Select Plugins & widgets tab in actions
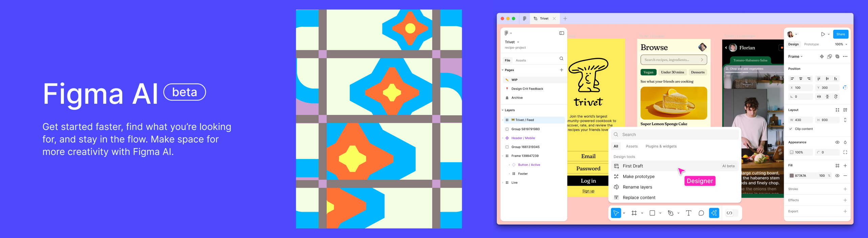Screen dimensions: 868x238 [661, 146]
